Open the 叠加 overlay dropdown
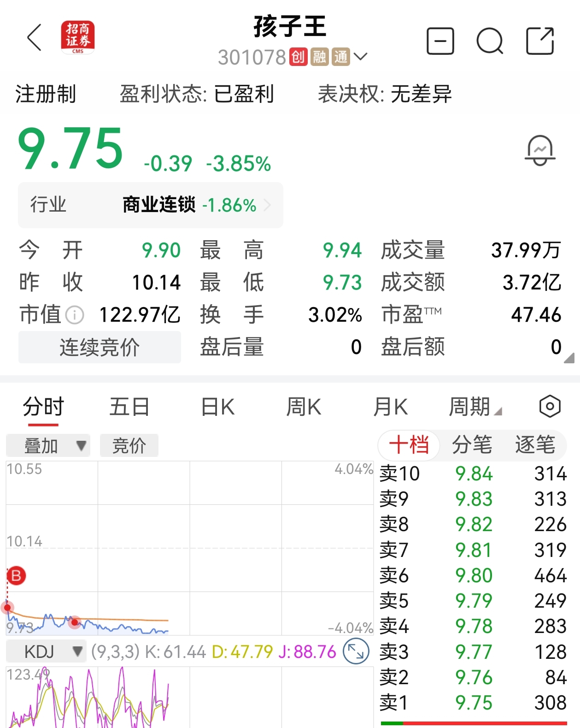The image size is (580, 728). (48, 445)
